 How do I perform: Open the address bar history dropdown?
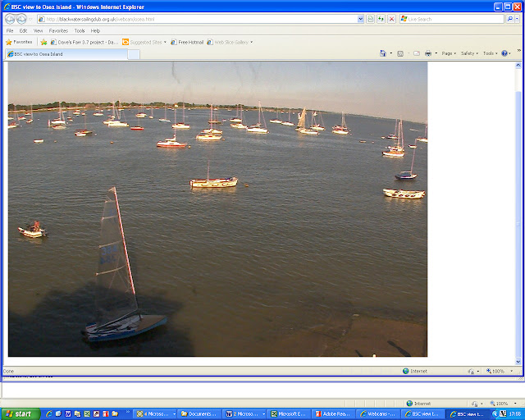(x=360, y=19)
